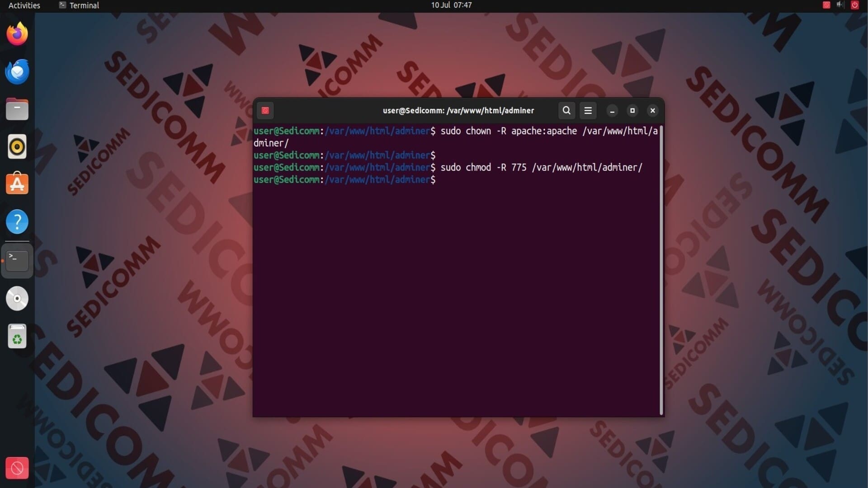
Task: Open the Help question mark icon
Action: point(17,221)
